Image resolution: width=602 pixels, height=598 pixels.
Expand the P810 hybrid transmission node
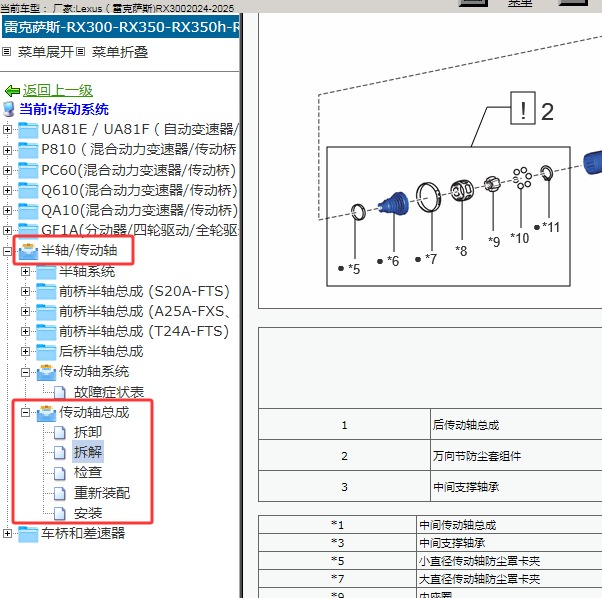tap(7, 150)
